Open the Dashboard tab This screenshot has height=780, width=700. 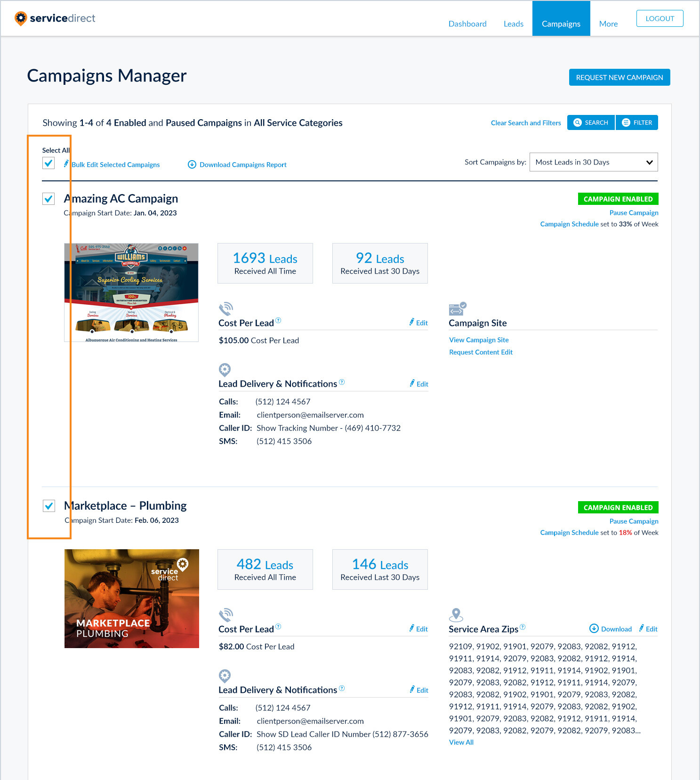click(x=467, y=24)
